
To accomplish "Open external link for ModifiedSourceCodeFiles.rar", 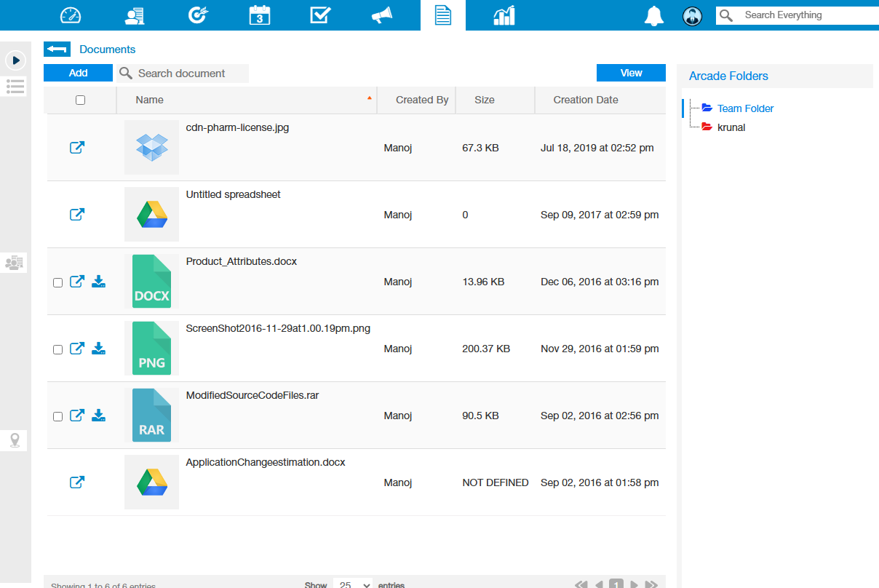I will 76,416.
